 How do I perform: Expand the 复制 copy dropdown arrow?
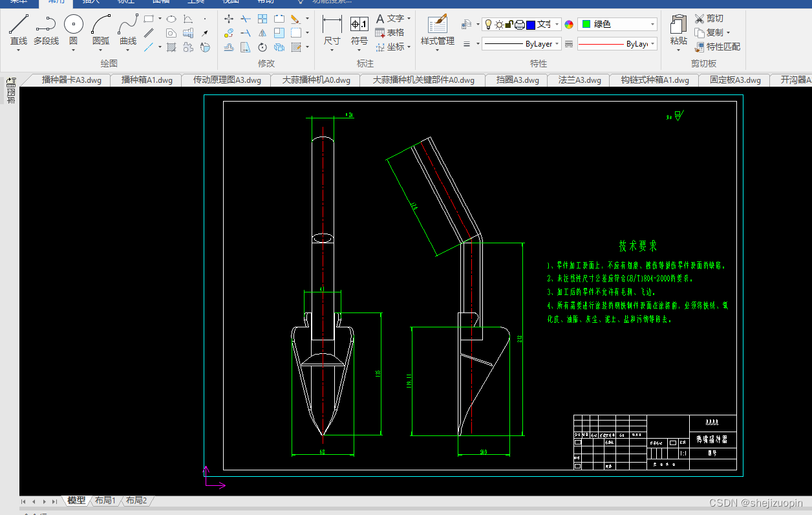click(728, 32)
